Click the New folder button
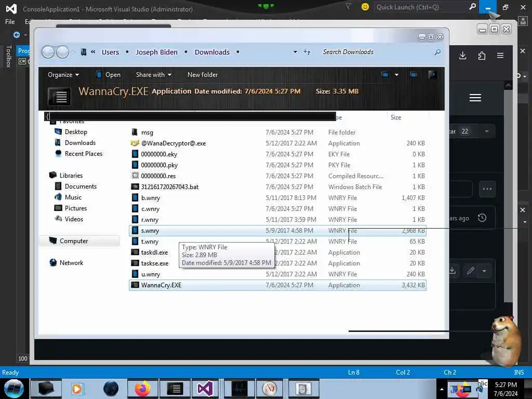This screenshot has width=532, height=399. pyautogui.click(x=203, y=75)
